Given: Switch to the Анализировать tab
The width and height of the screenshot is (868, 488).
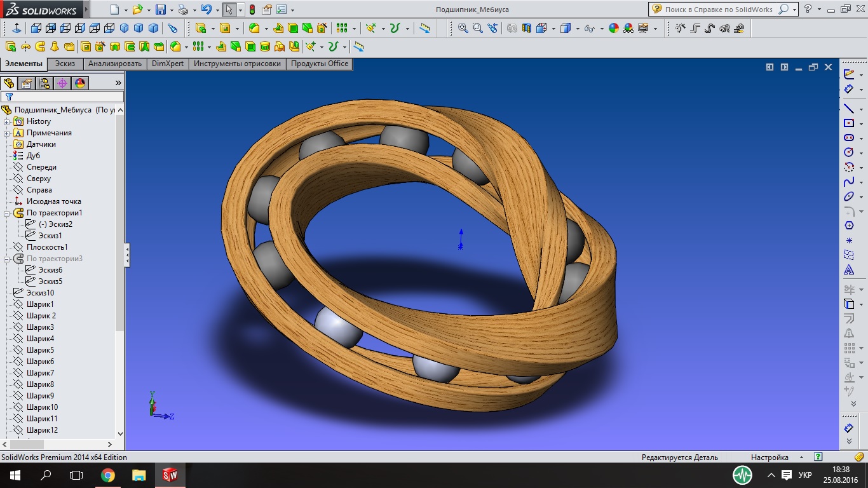Looking at the screenshot, I should click(115, 64).
